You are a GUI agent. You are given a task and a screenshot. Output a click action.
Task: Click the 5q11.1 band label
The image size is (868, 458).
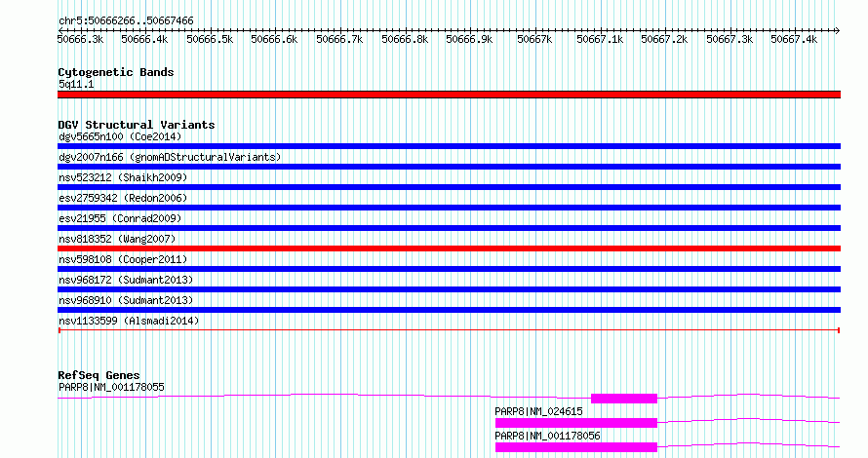76,84
